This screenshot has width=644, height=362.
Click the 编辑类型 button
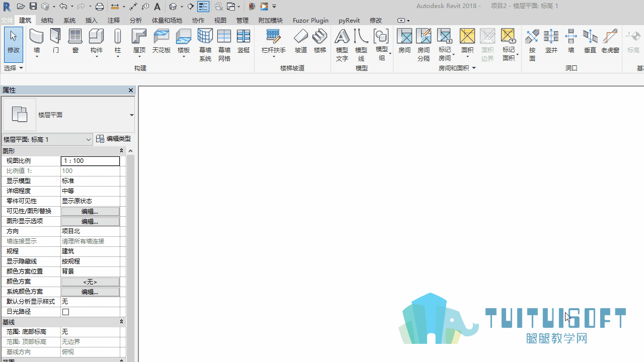[x=114, y=139]
